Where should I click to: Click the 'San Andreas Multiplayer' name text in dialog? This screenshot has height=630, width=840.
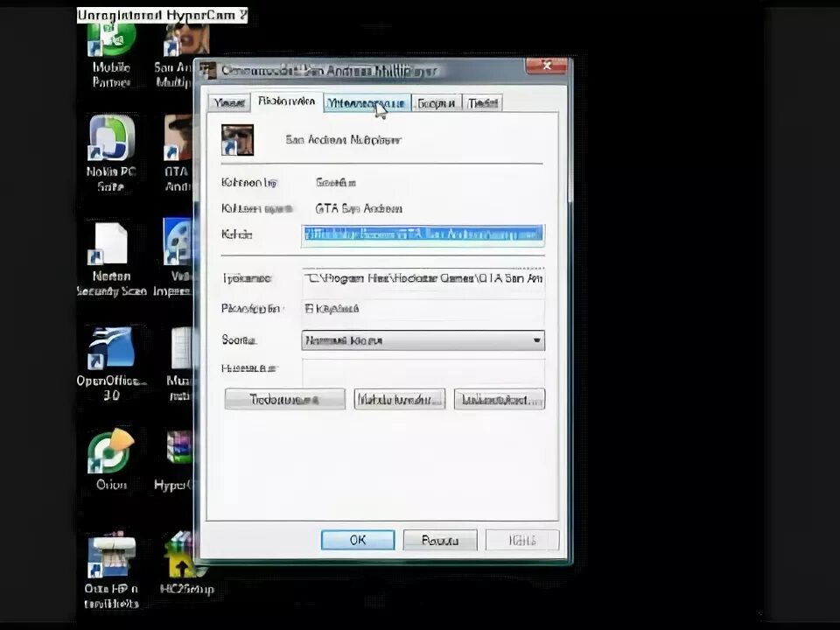pos(343,140)
